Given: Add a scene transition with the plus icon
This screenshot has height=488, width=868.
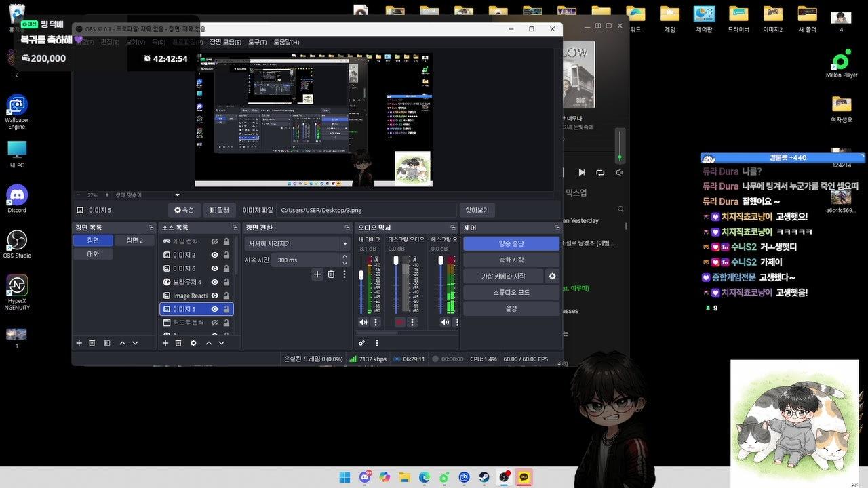Looking at the screenshot, I should click(317, 274).
